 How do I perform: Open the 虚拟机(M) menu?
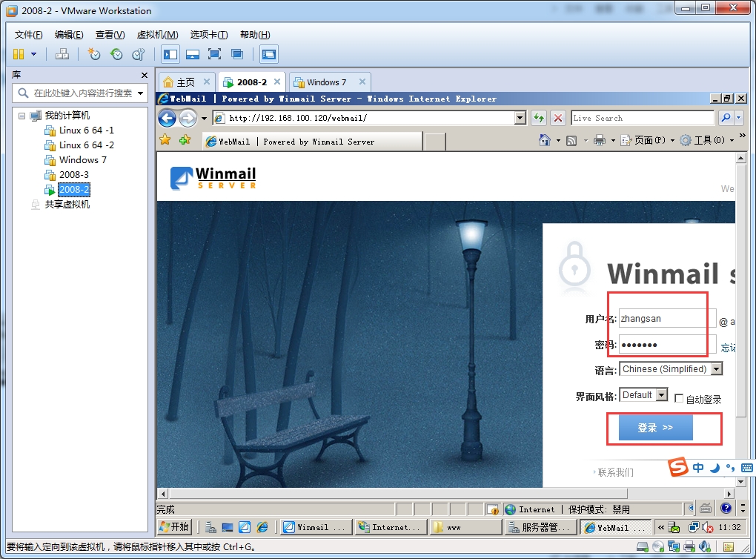coord(158,35)
